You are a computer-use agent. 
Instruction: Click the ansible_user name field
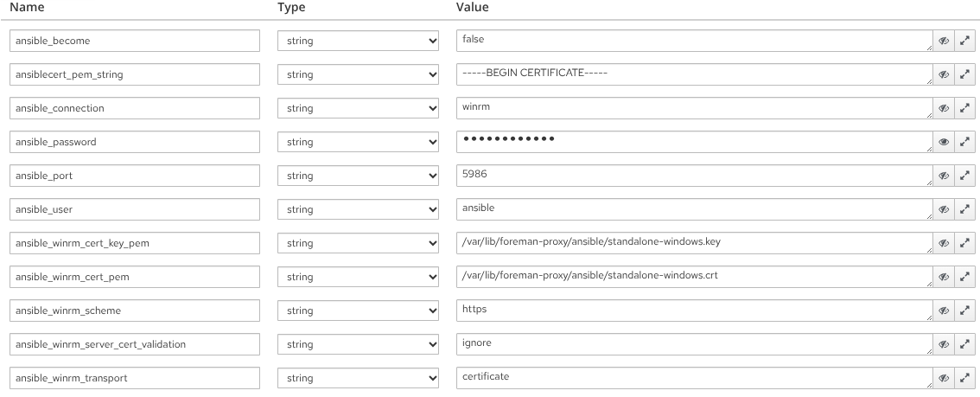pyautogui.click(x=137, y=209)
